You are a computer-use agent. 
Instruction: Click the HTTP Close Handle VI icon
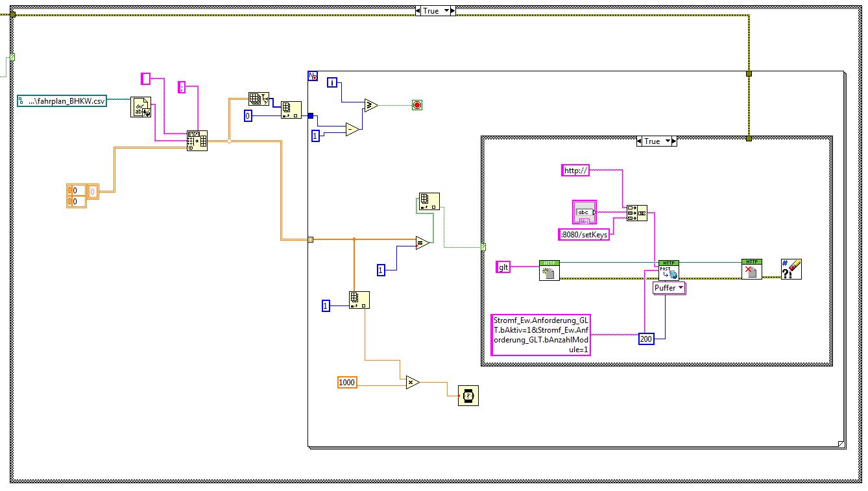[x=752, y=270]
